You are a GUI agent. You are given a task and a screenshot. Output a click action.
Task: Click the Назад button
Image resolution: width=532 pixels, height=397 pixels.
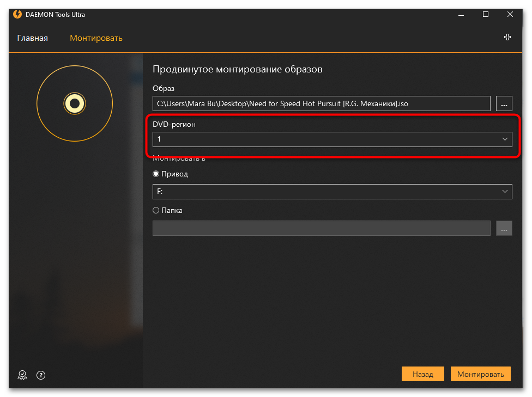click(423, 374)
